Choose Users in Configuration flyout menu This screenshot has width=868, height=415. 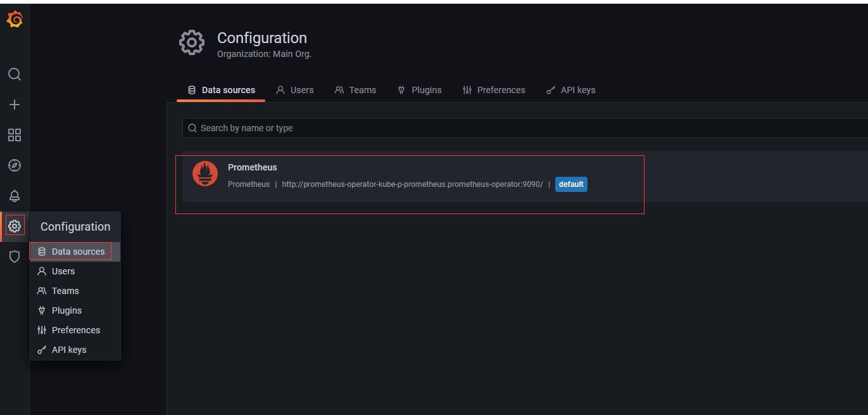point(75,271)
